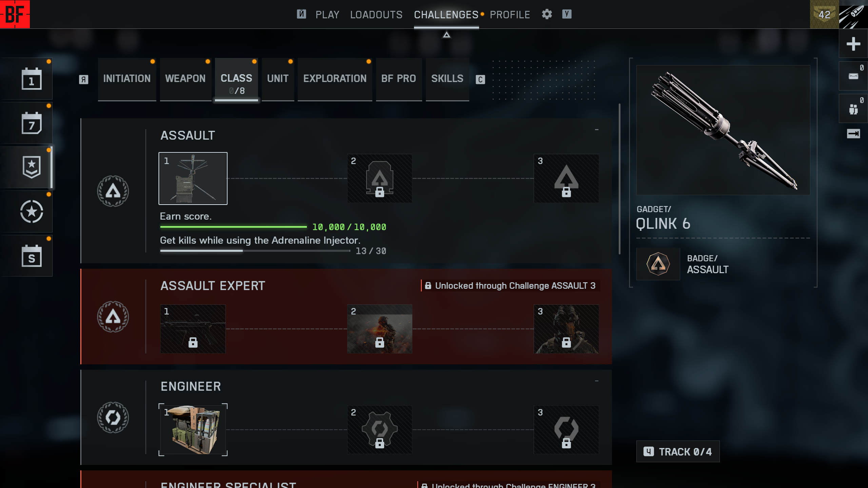Collapse the Assault challenge section
This screenshot has height=488, width=868.
point(597,130)
